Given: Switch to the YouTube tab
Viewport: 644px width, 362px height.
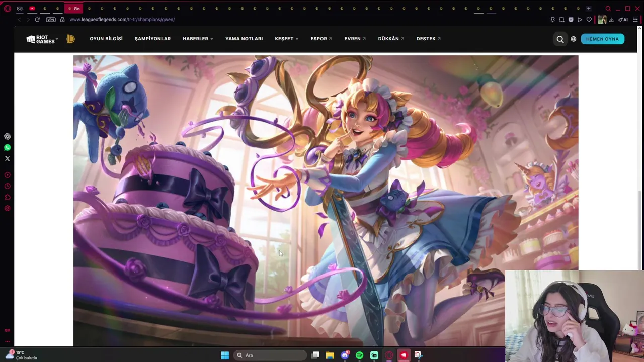Looking at the screenshot, I should (32, 9).
